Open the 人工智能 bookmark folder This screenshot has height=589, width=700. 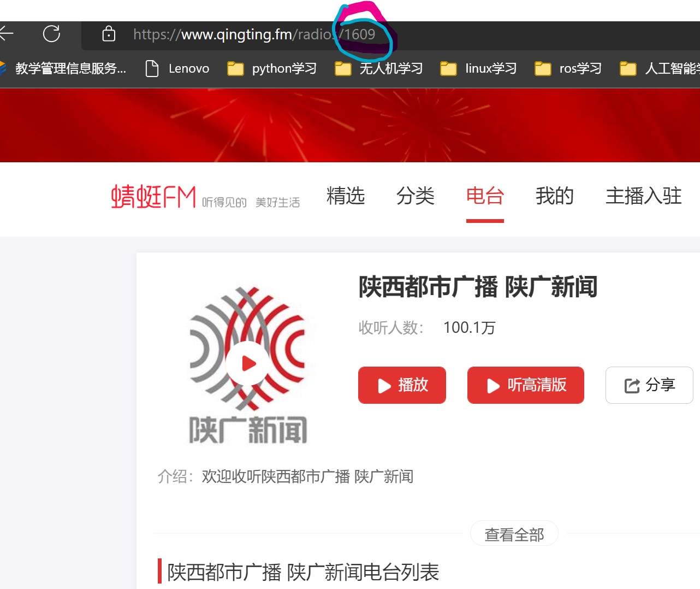660,68
